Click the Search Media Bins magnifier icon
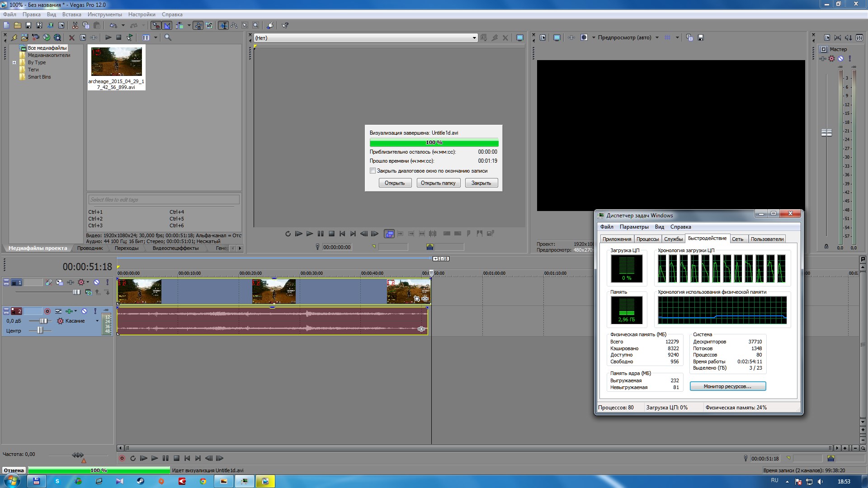868x488 pixels. [x=168, y=38]
